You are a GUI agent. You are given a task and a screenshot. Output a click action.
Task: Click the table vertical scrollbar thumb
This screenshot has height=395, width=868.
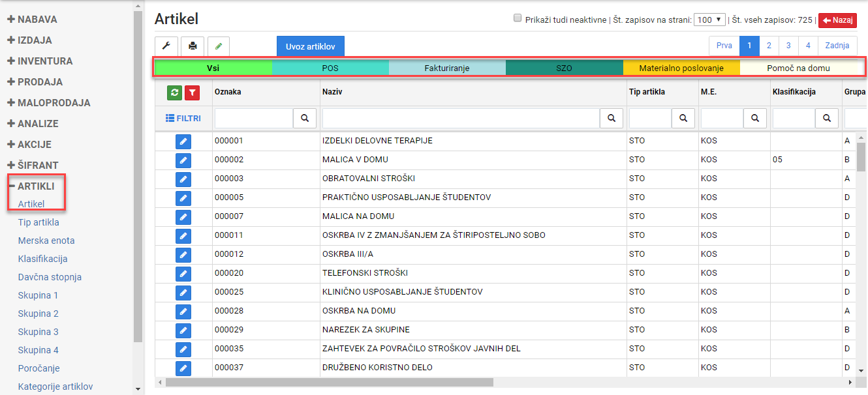(x=861, y=157)
